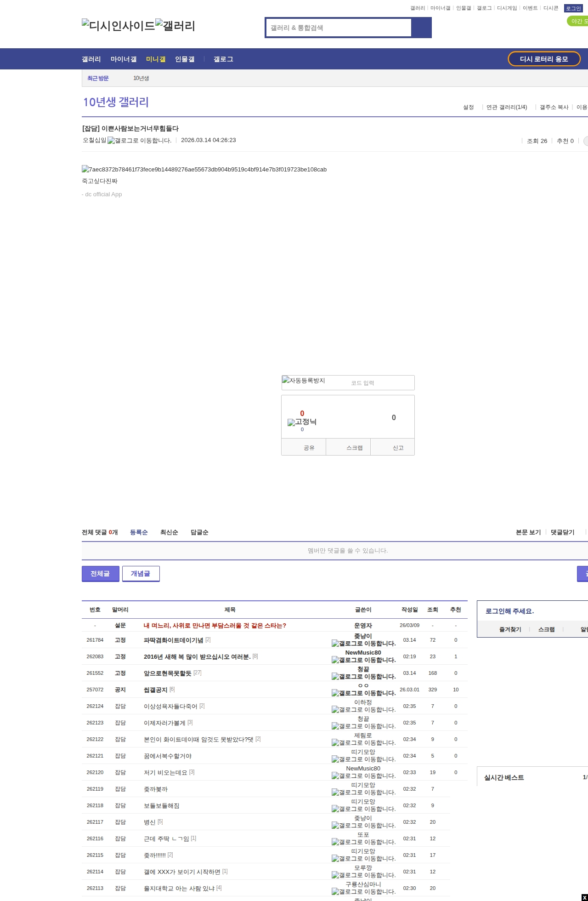The image size is (588, 901).
Task: Click the captcha image 자동등록방지
Action: (304, 381)
